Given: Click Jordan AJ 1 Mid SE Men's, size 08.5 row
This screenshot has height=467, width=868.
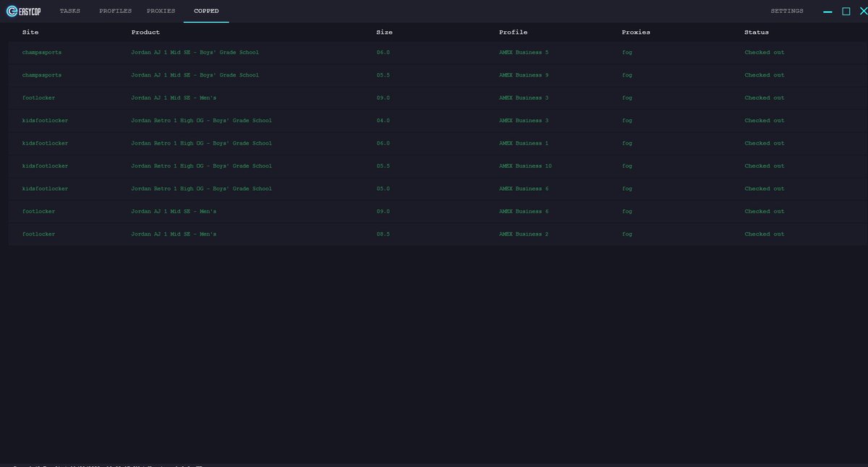Looking at the screenshot, I should coord(174,234).
